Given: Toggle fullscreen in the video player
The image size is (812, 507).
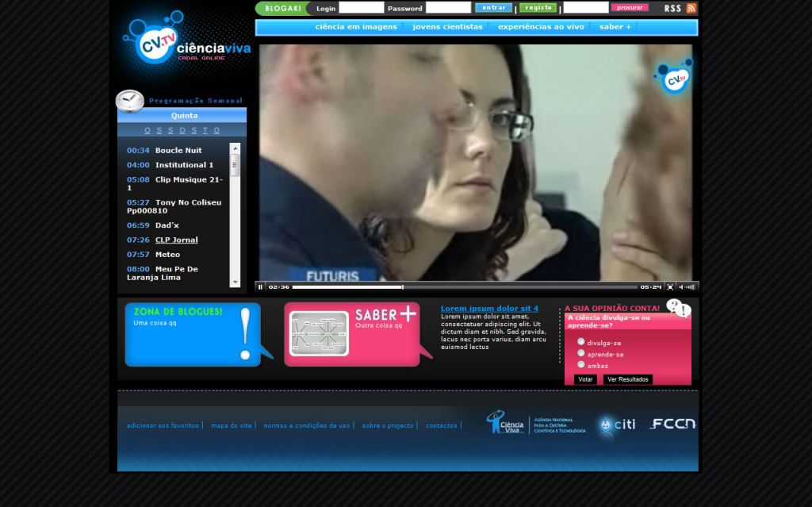Looking at the screenshot, I should [670, 287].
